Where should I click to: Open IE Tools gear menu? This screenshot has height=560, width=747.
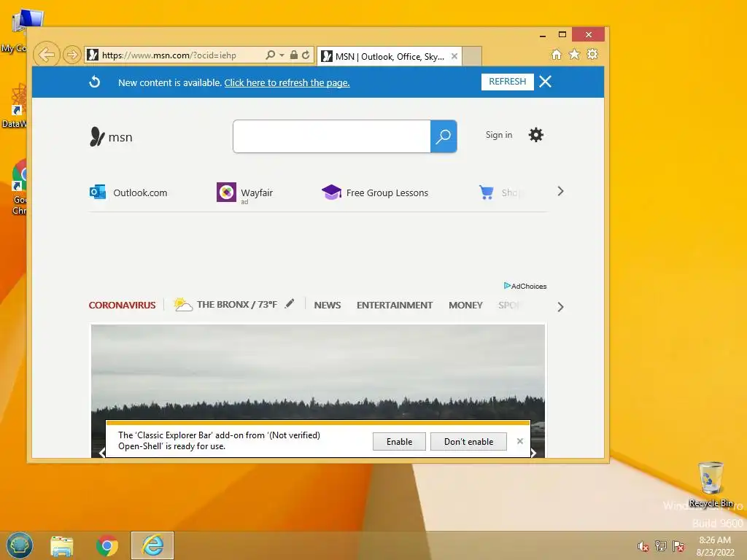click(592, 54)
